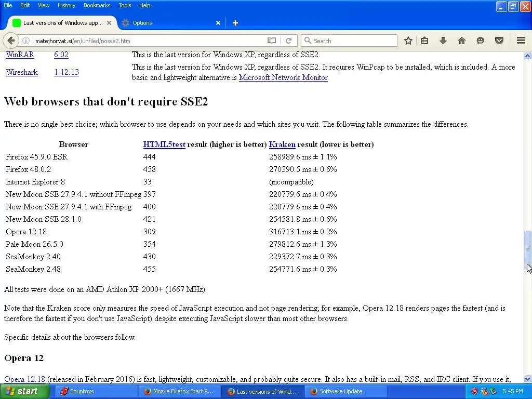
Task: Click the 'SeaMonkey 2.48' row label
Action: [x=33, y=269]
